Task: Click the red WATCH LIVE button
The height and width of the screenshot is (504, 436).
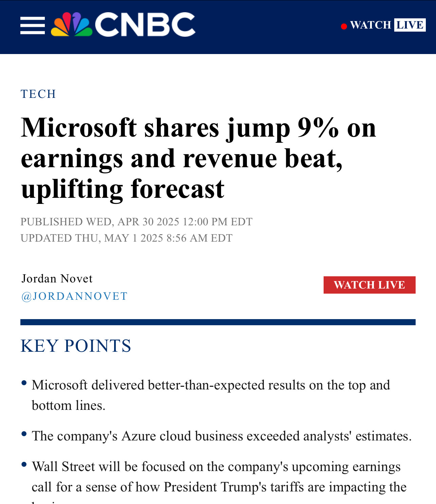Action: pos(369,285)
